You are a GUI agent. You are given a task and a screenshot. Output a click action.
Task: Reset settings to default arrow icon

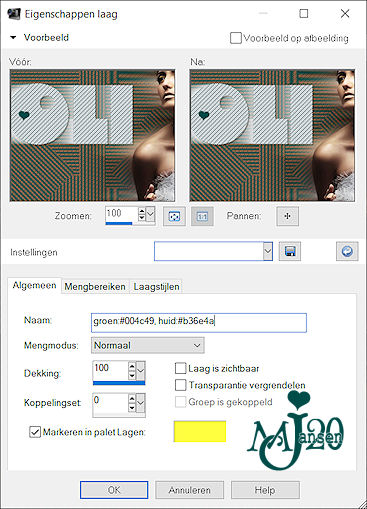pyautogui.click(x=347, y=251)
